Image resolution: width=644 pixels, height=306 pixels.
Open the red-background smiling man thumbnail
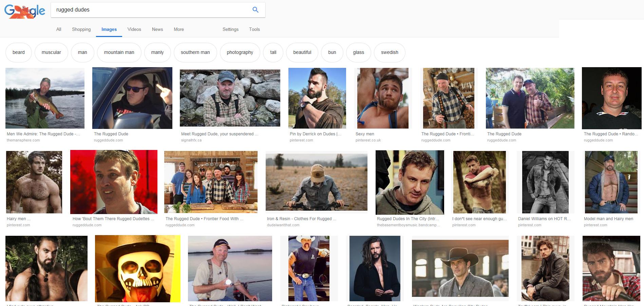point(114,182)
